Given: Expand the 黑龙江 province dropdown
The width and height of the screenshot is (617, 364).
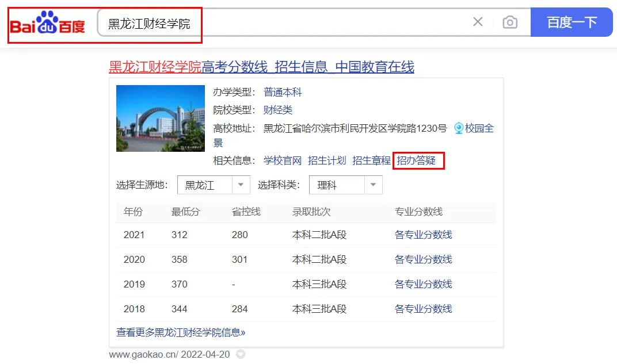Looking at the screenshot, I should [x=241, y=185].
